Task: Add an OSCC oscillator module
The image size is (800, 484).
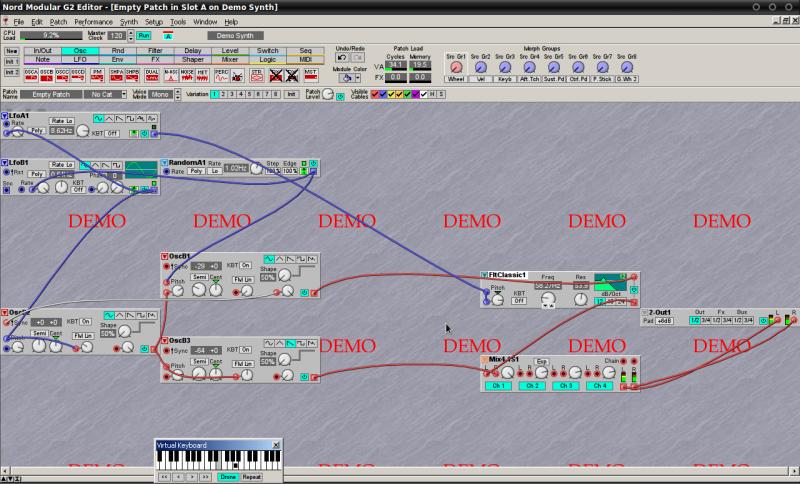Action: 62,75
